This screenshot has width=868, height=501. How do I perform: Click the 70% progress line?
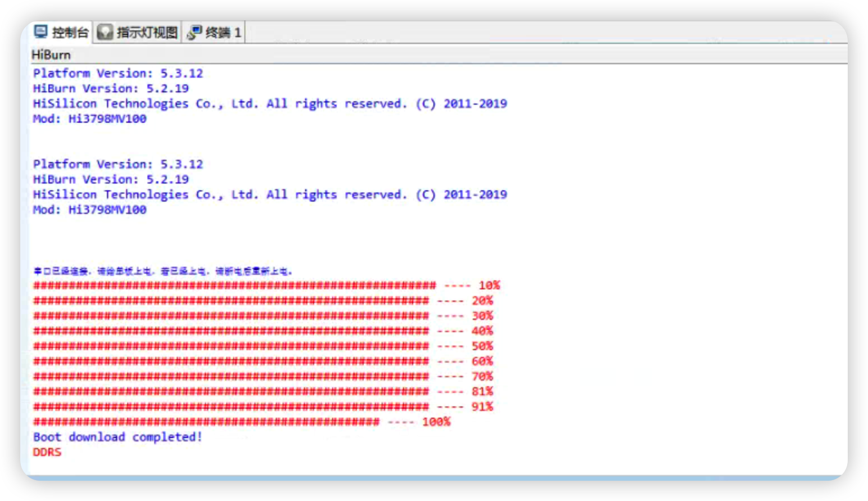[263, 377]
